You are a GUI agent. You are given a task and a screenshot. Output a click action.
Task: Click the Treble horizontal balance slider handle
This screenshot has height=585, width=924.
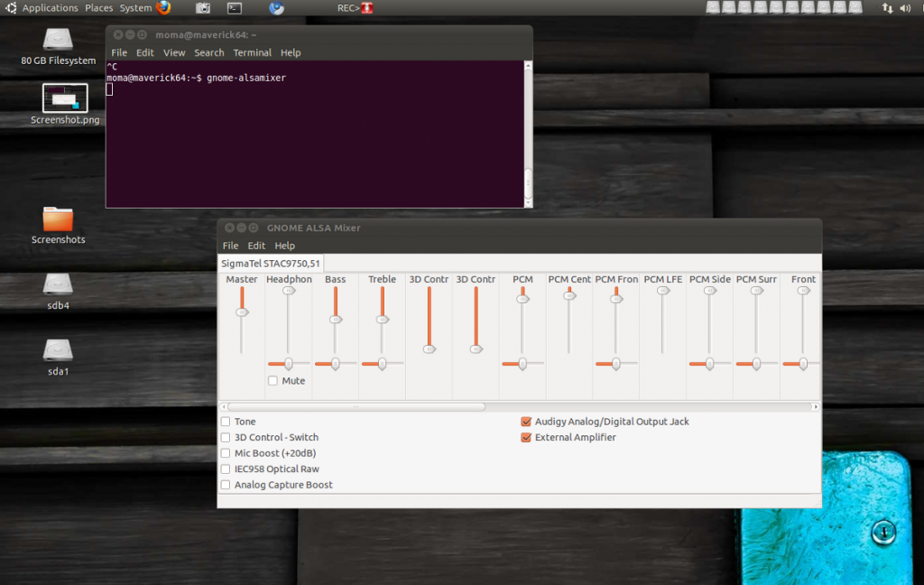382,364
